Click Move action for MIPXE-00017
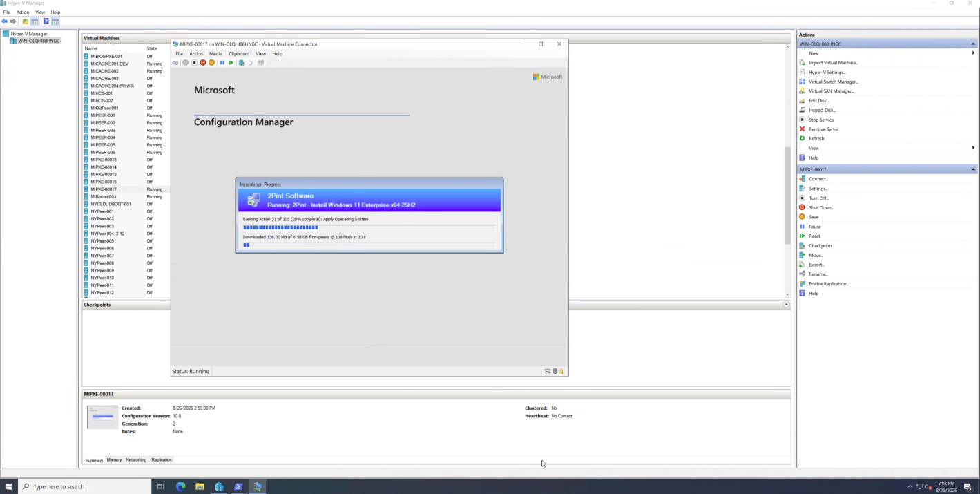 click(x=816, y=256)
